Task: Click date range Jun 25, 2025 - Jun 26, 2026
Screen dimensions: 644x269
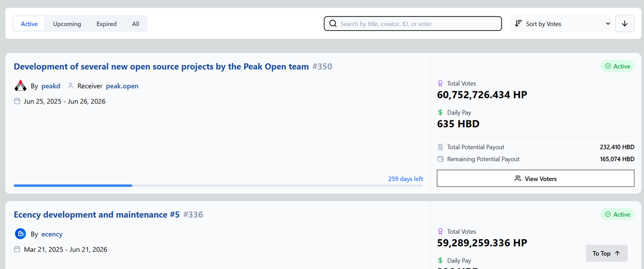Action: tap(64, 101)
